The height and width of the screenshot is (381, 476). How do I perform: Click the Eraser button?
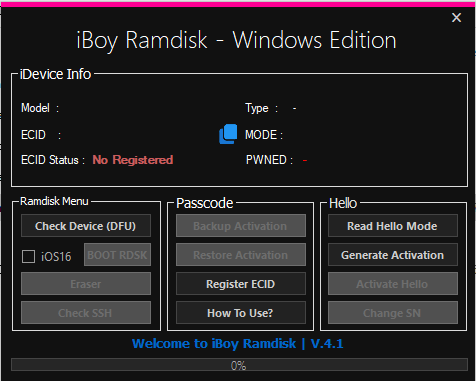tap(86, 284)
